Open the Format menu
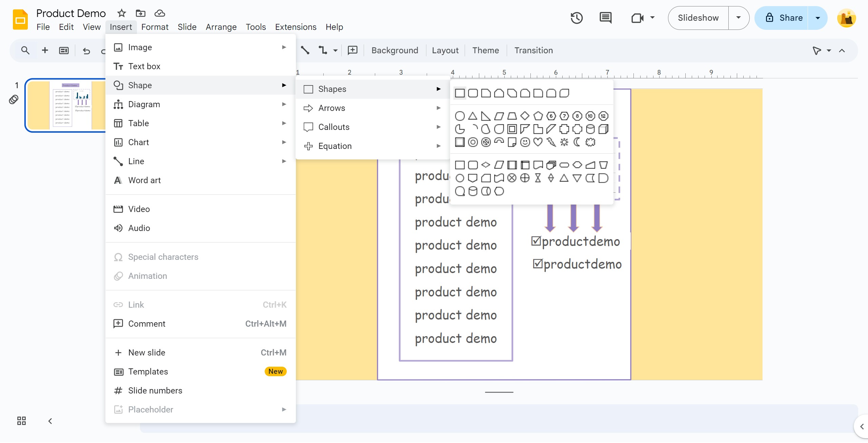 click(x=155, y=27)
